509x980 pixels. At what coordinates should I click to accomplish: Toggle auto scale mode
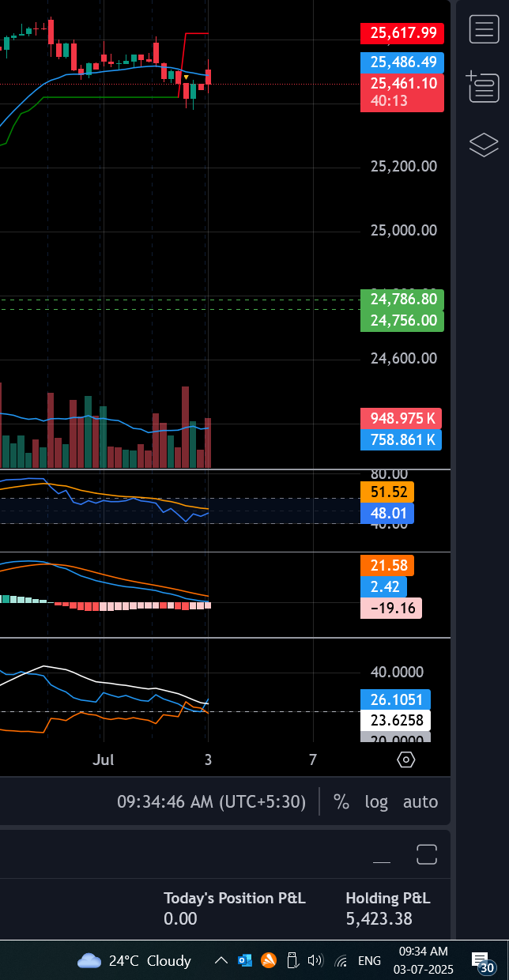coord(420,801)
